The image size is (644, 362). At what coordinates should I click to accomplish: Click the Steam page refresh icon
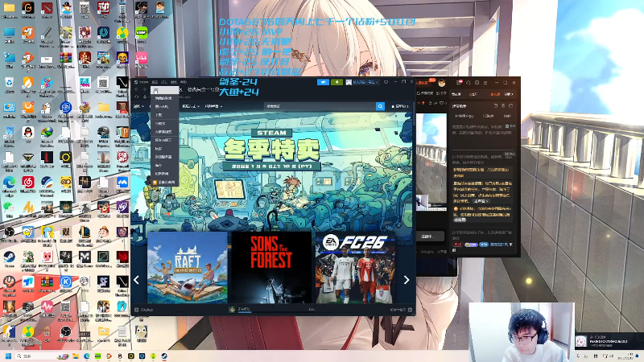click(136, 97)
